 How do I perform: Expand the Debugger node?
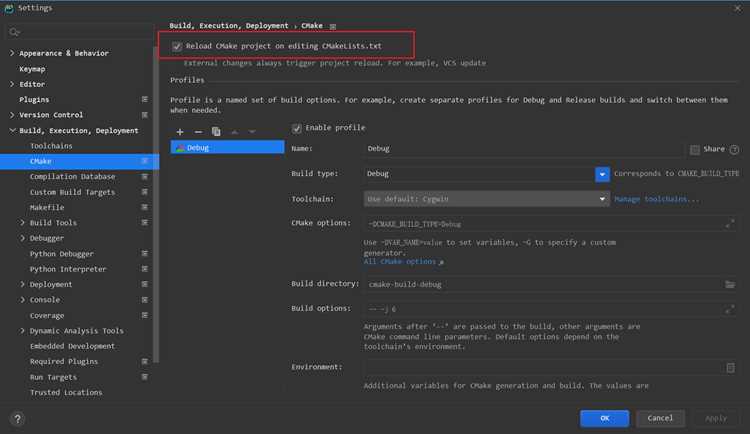click(x=22, y=238)
